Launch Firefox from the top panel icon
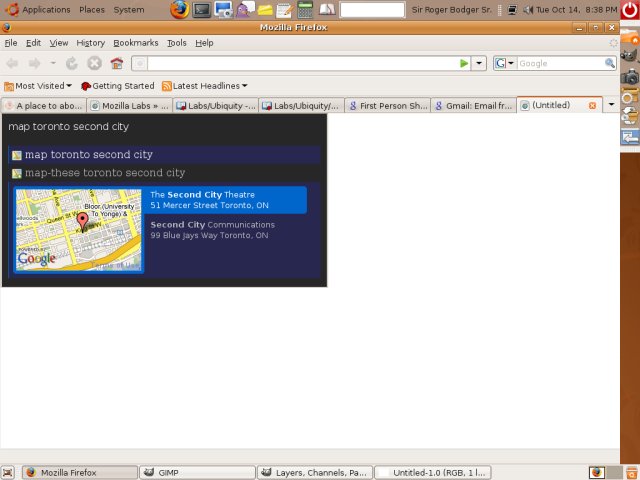The width and height of the screenshot is (640, 480). pyautogui.click(x=179, y=10)
